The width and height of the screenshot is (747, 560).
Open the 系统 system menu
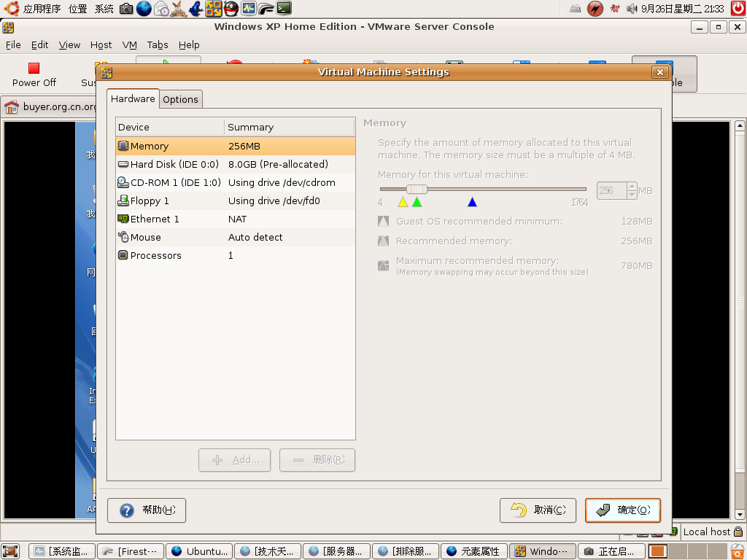[104, 9]
